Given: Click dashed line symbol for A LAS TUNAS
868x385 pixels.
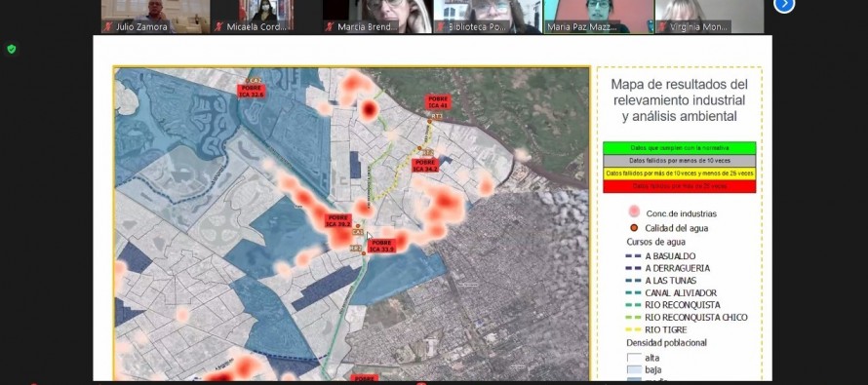Looking at the screenshot, I should pyautogui.click(x=634, y=281).
